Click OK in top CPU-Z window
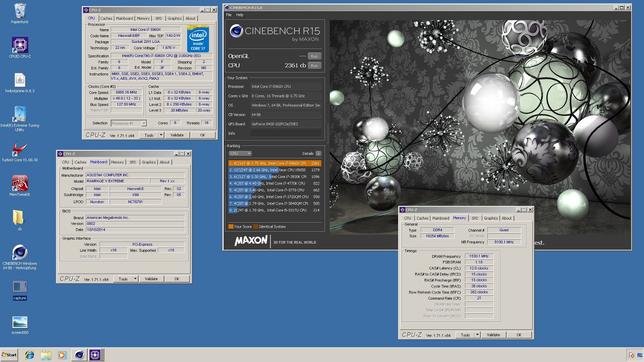The image size is (644, 362). 203,135
